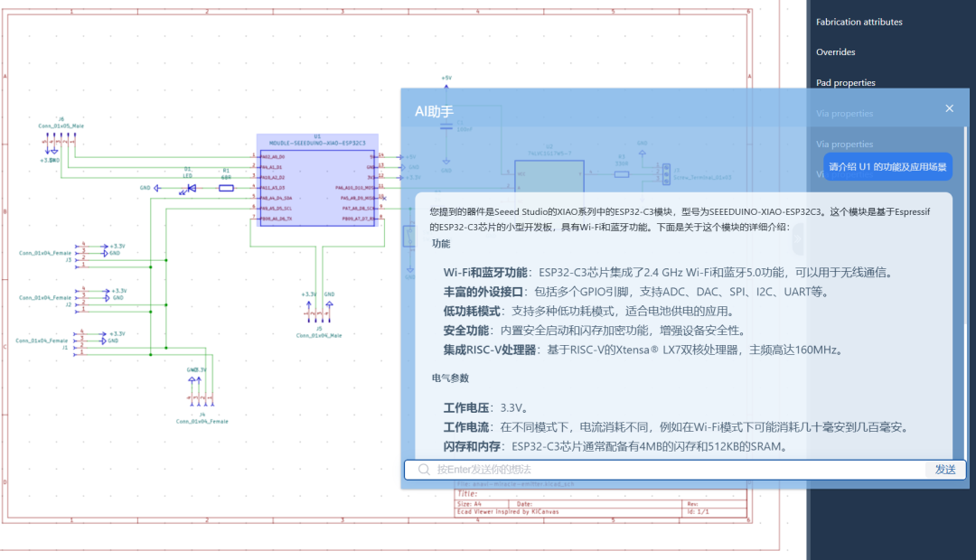Select the R3 330R resistor symbol

coord(621,174)
